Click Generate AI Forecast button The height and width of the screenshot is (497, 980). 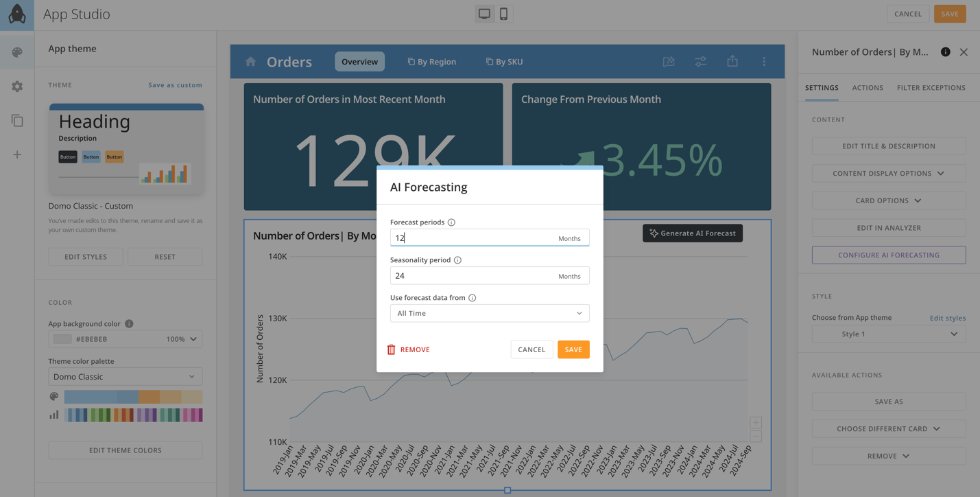coord(693,233)
